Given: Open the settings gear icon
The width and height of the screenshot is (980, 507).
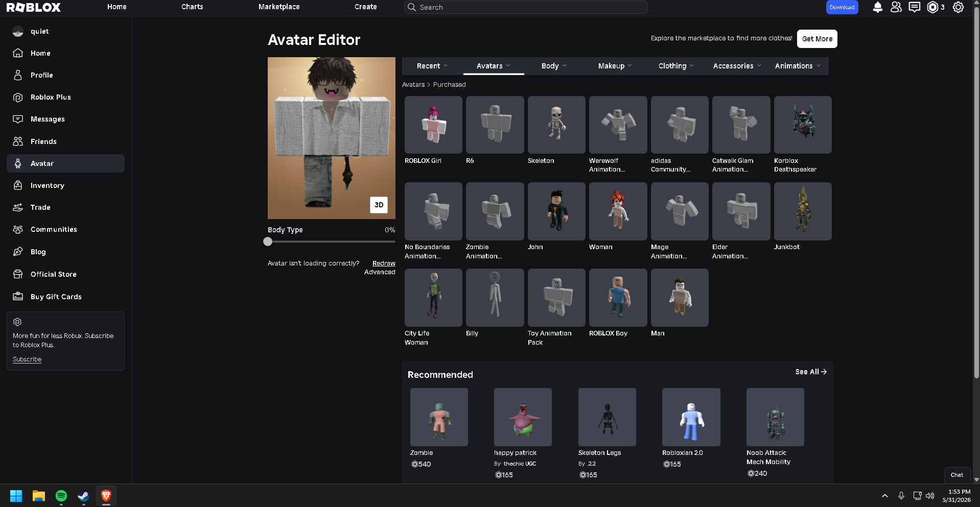Looking at the screenshot, I should click(x=958, y=7).
